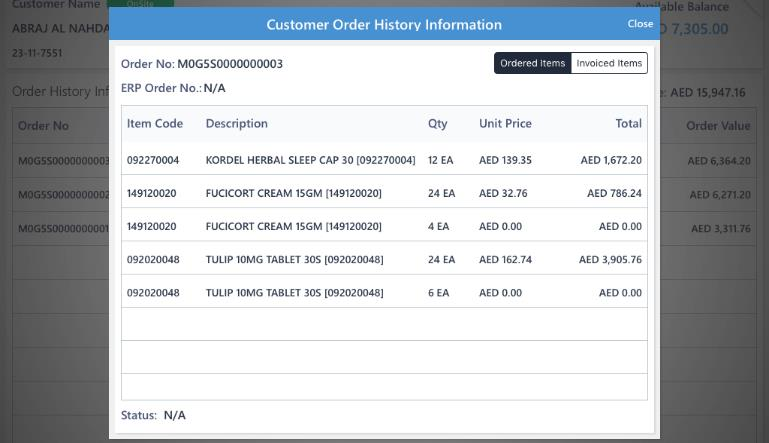Click total AED 786.24

pyautogui.click(x=615, y=193)
